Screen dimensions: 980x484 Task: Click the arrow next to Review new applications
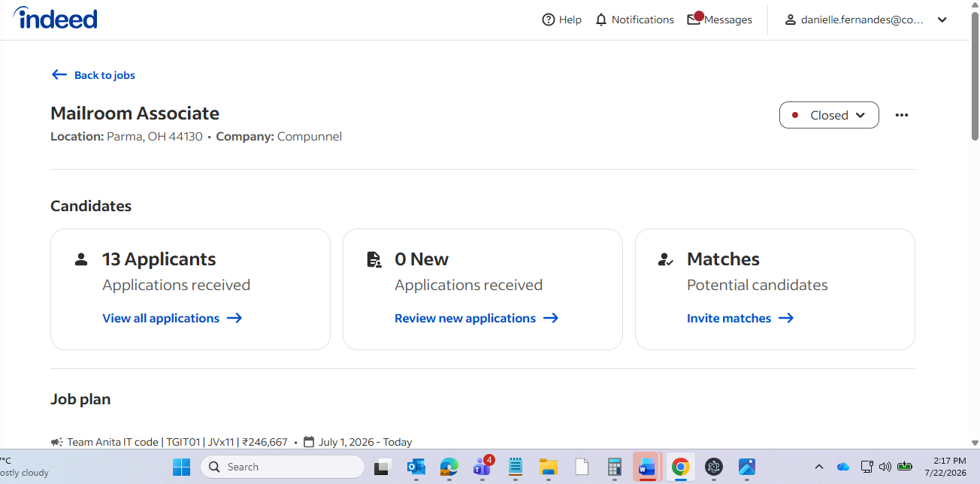click(x=551, y=318)
